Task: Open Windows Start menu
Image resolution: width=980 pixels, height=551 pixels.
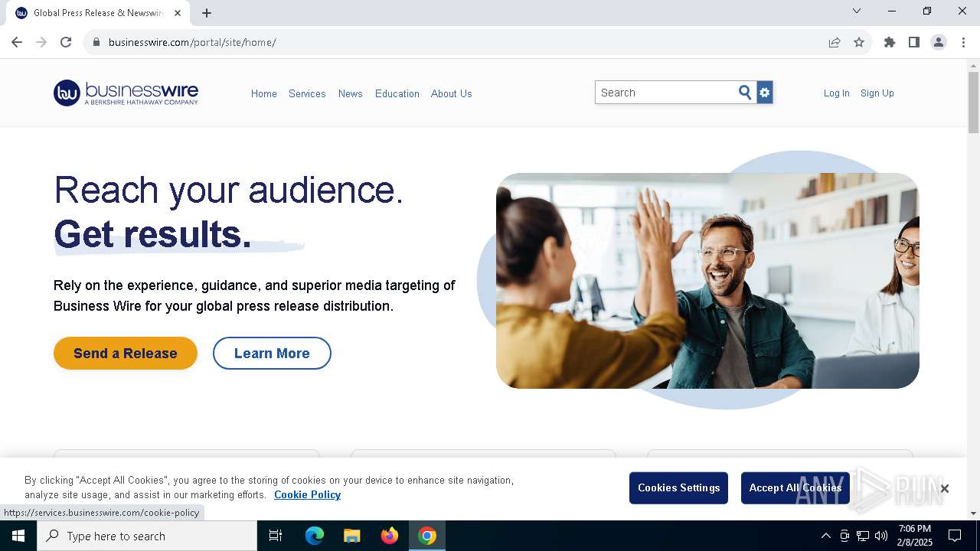Action: (x=18, y=536)
